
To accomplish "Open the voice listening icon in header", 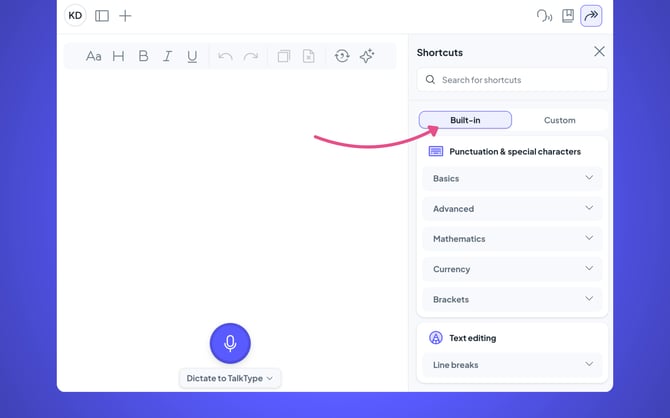I will pyautogui.click(x=544, y=16).
